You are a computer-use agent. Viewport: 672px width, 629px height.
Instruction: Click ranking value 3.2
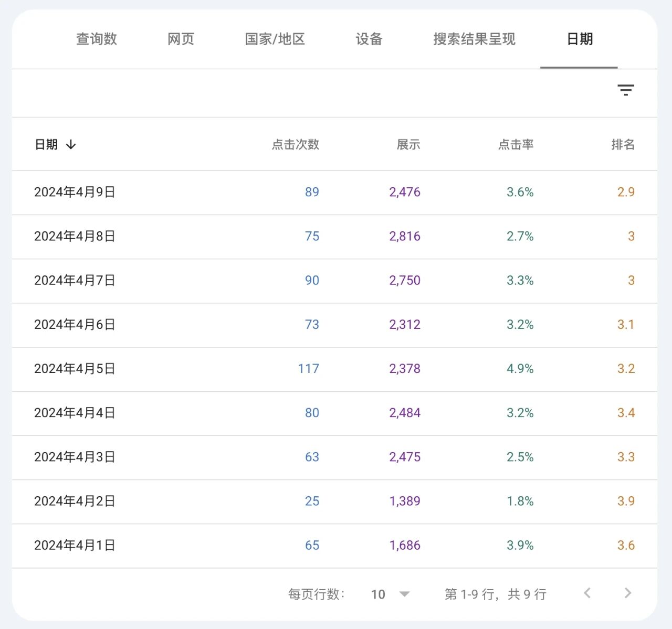tap(626, 369)
